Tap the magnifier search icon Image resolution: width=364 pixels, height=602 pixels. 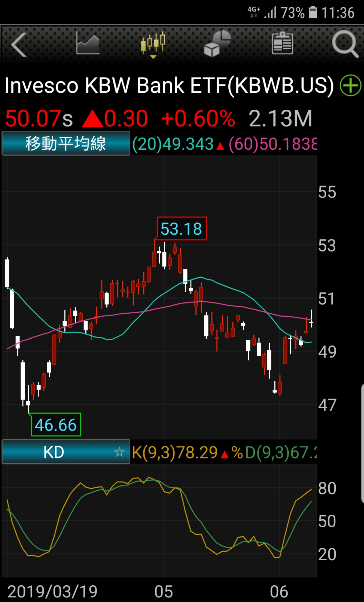point(345,45)
